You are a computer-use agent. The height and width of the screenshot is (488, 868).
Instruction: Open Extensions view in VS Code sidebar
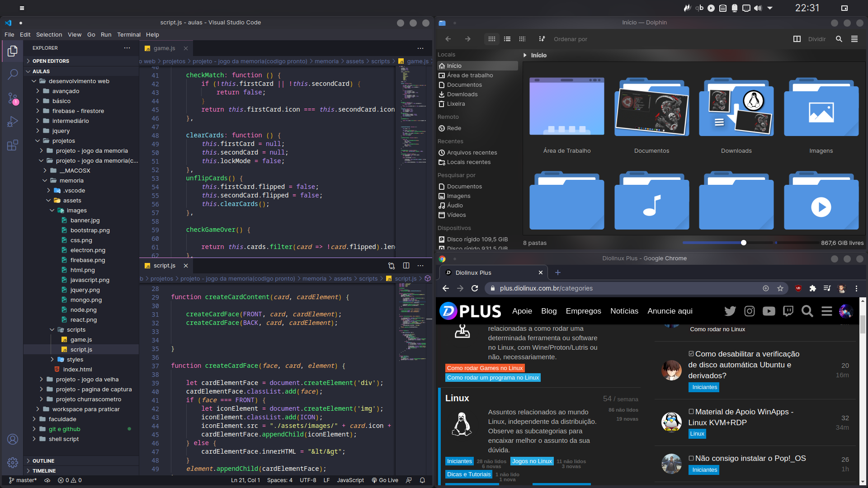(x=13, y=145)
